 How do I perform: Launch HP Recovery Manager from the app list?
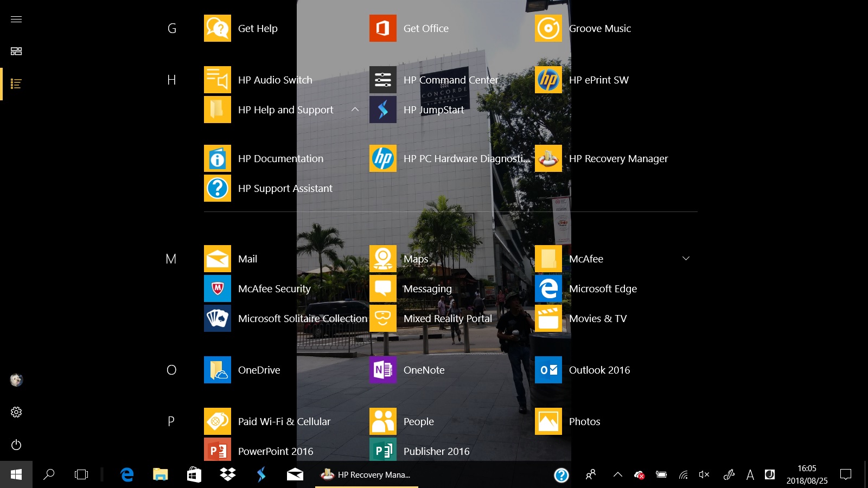(x=548, y=158)
